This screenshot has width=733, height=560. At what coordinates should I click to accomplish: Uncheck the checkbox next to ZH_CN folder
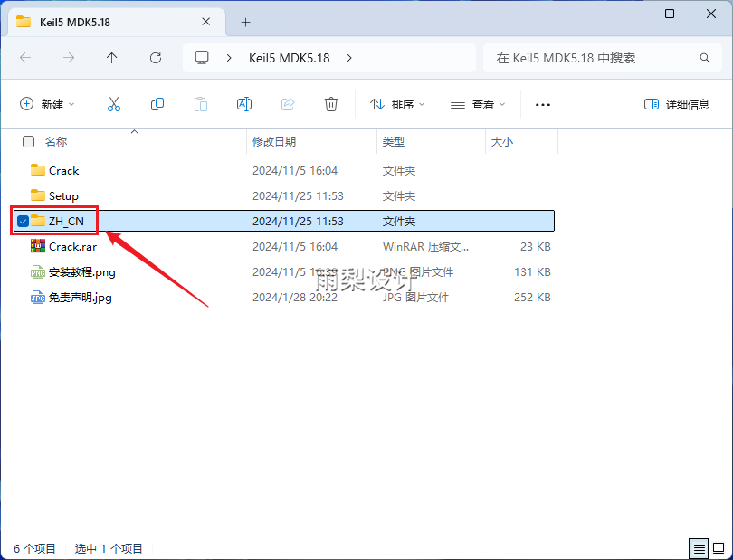(x=22, y=220)
